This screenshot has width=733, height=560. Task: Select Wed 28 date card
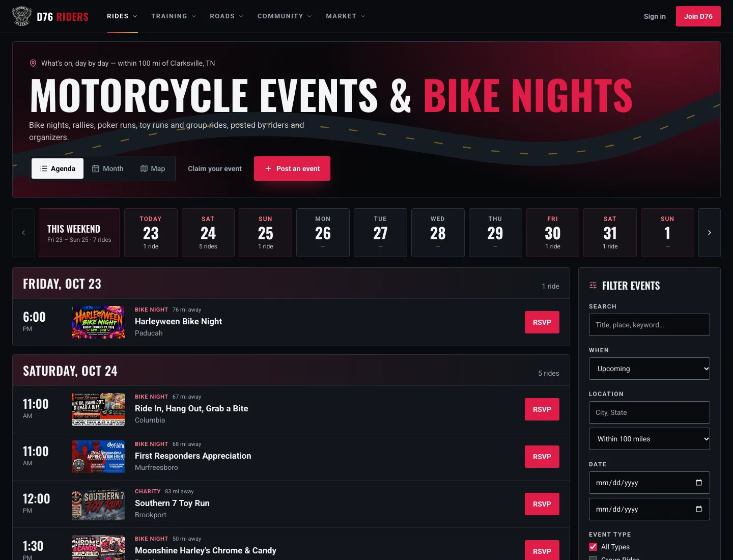click(x=438, y=233)
